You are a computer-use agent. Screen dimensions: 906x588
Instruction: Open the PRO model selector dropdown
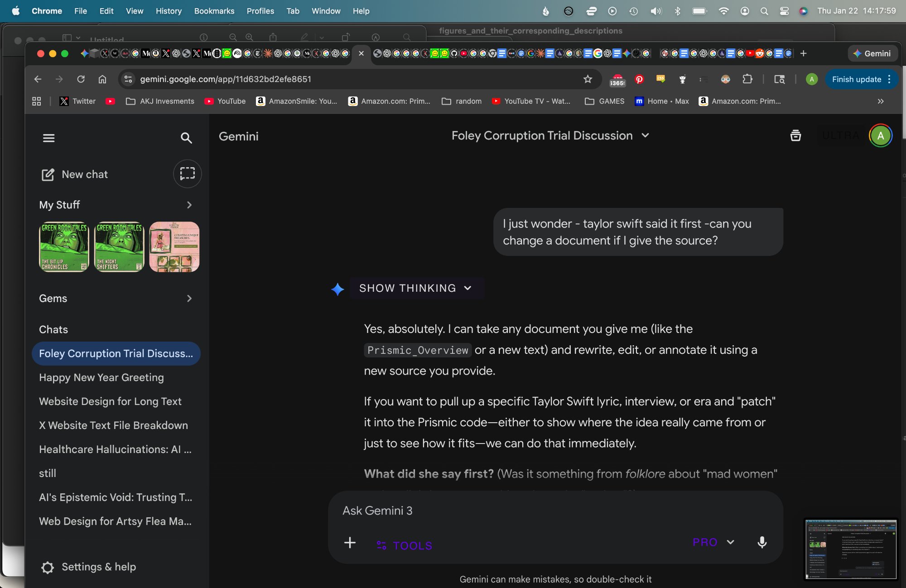[x=713, y=542]
